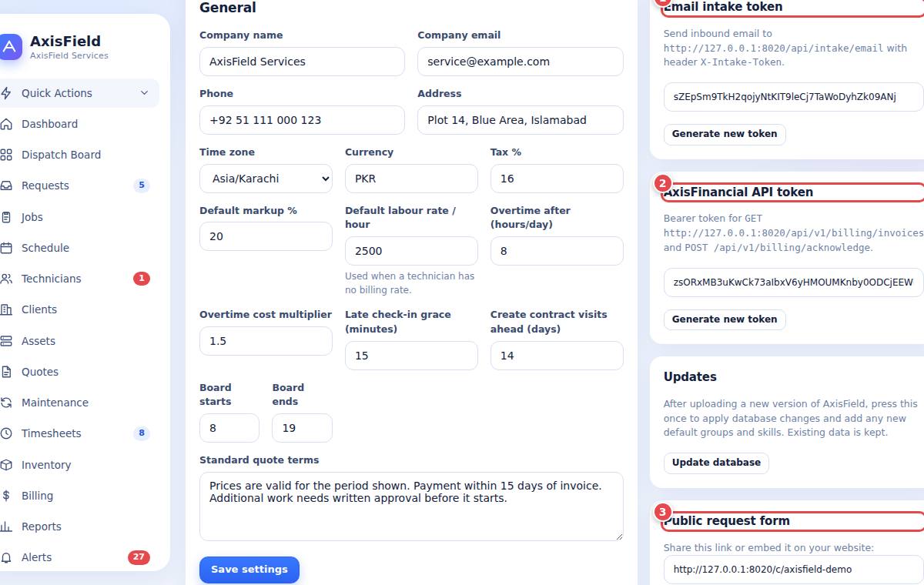Click the Assets server icon
Viewport: 924px width, 585px height.
point(6,341)
